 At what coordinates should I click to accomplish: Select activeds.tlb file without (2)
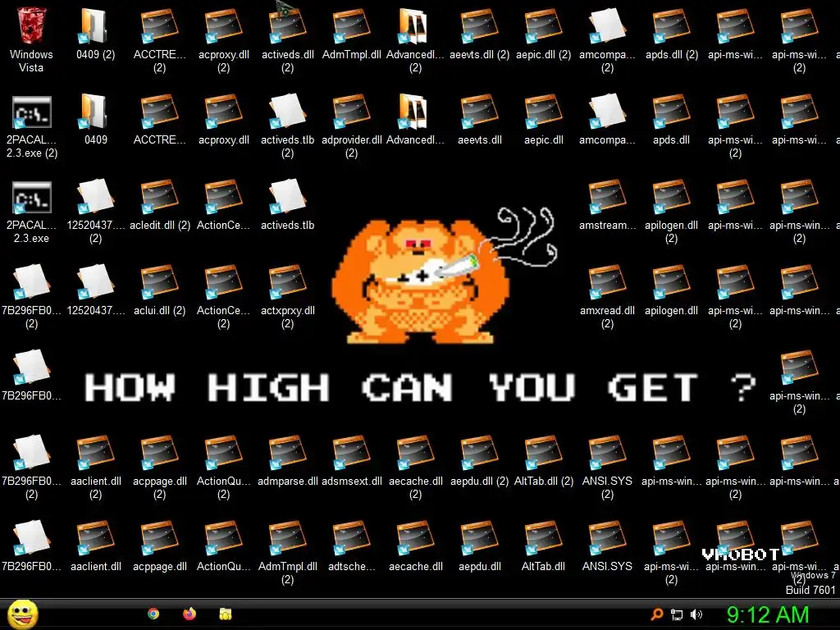[287, 197]
